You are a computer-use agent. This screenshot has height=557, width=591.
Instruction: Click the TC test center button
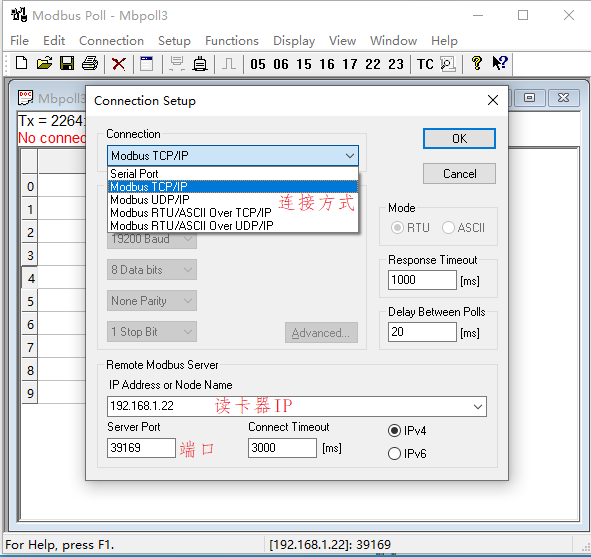(425, 64)
